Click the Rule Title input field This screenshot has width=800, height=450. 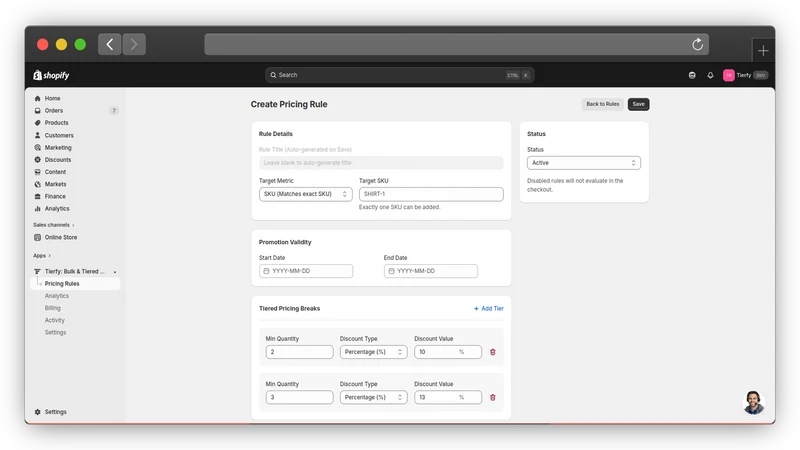[x=381, y=163]
